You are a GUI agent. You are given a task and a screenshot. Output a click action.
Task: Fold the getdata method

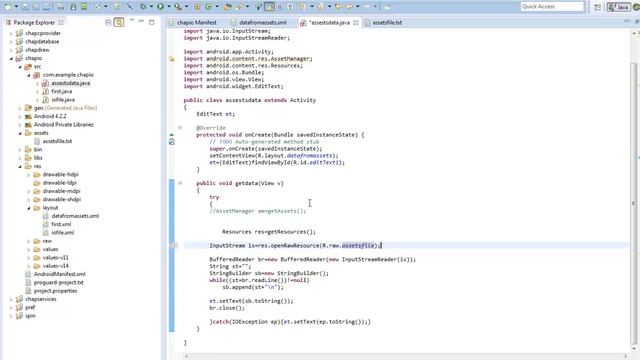coord(180,183)
